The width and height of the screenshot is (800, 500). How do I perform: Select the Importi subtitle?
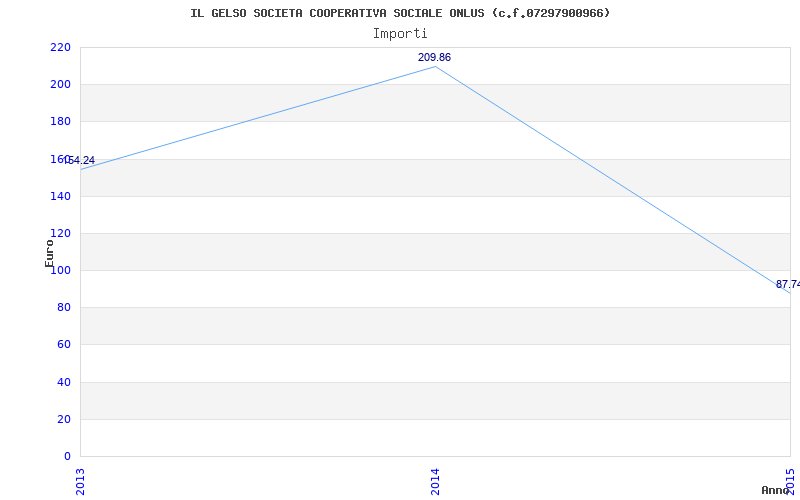[x=400, y=34]
